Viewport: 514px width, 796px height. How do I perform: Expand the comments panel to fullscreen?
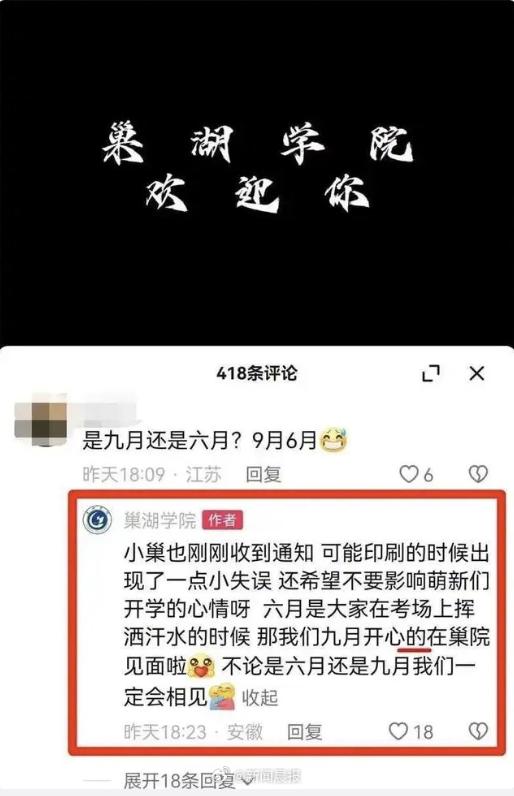431,374
